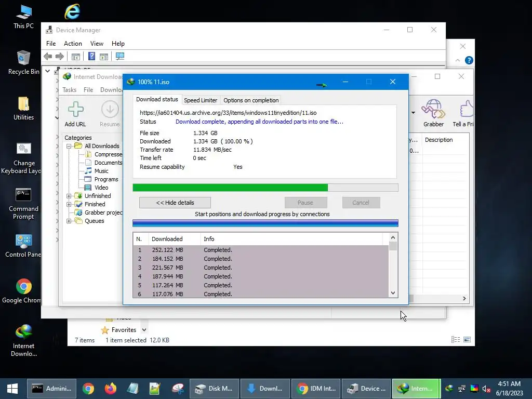Open the Options on completion tab

point(251,100)
